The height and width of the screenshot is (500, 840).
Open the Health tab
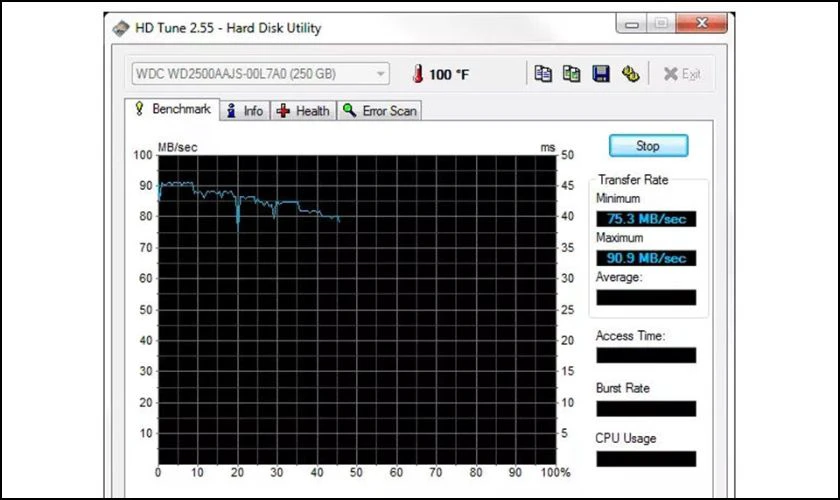pos(303,111)
